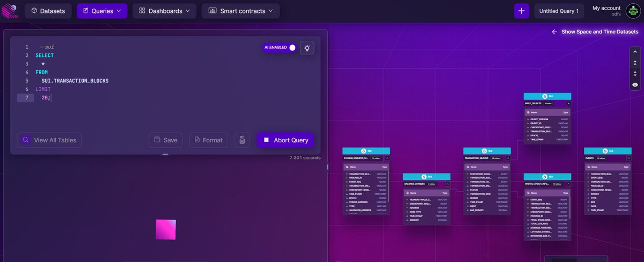Image resolution: width=644 pixels, height=262 pixels.
Task: Open the My account menu
Action: tap(606, 11)
